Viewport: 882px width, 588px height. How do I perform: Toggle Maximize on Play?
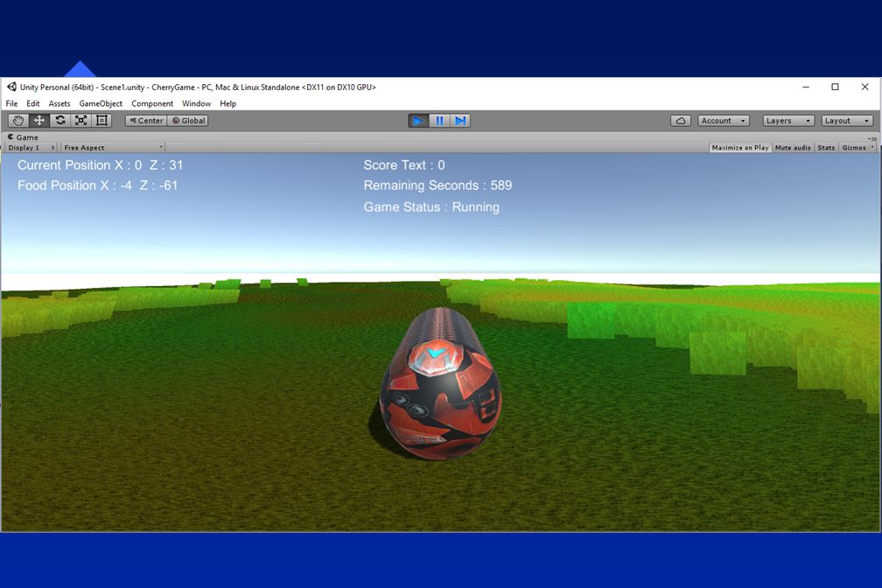pos(739,147)
